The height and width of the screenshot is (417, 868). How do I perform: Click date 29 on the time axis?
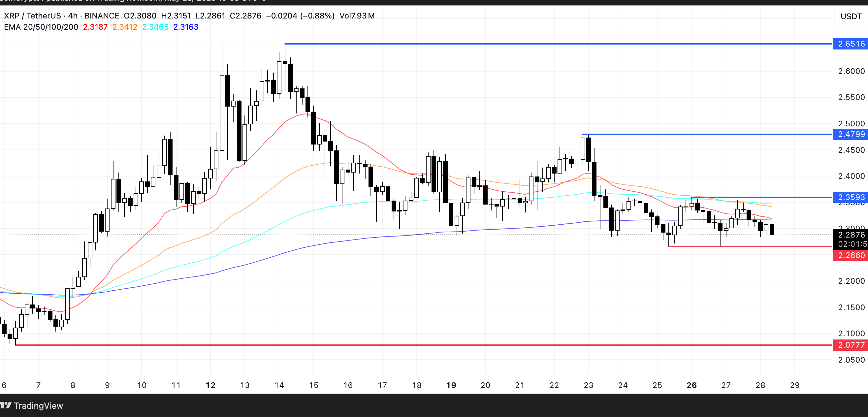[795, 385]
